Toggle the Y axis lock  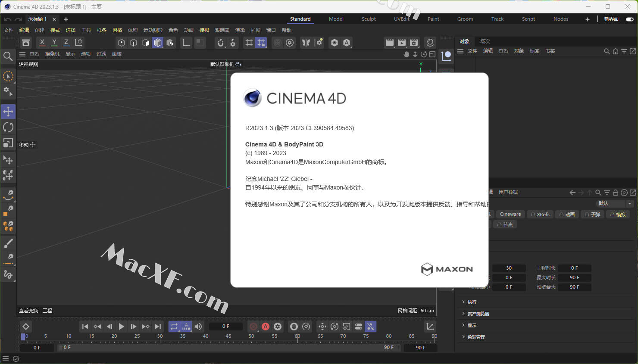(54, 42)
